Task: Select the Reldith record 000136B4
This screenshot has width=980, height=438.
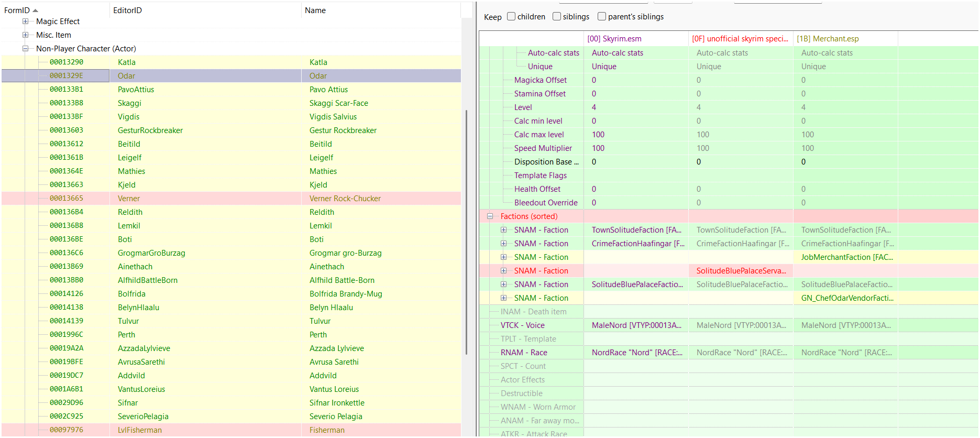Action: (231, 212)
